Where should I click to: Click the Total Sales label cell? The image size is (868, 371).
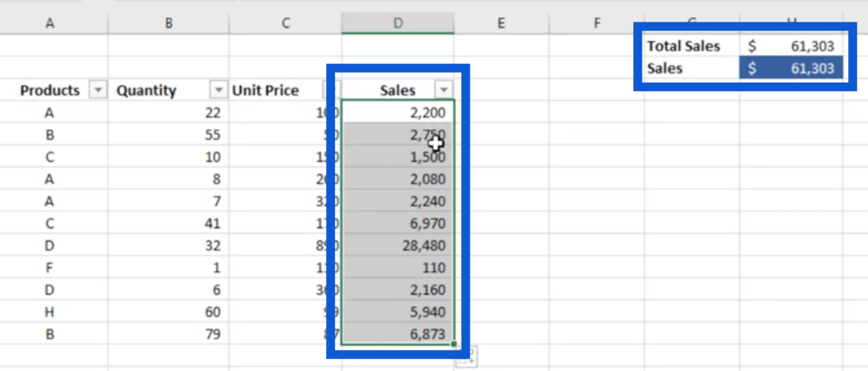692,46
